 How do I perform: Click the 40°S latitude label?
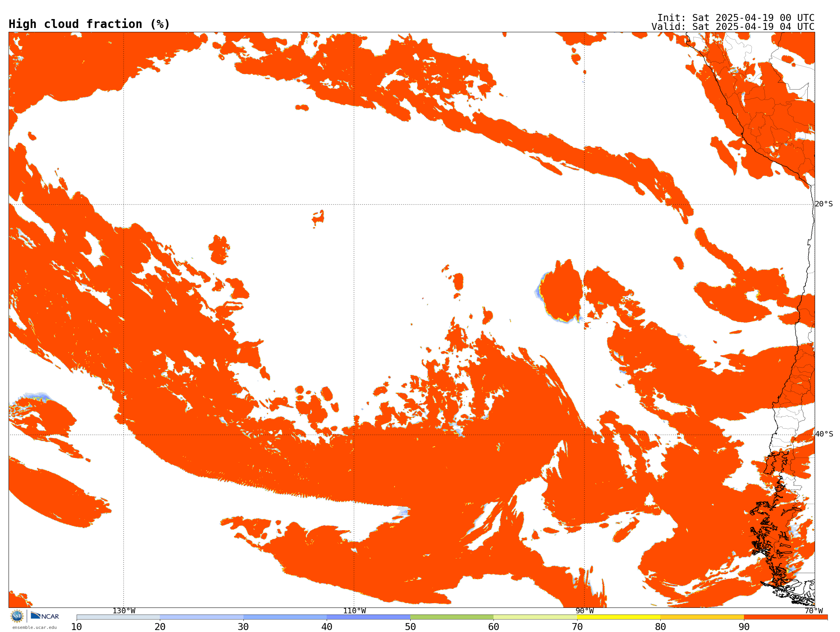pyautogui.click(x=824, y=434)
